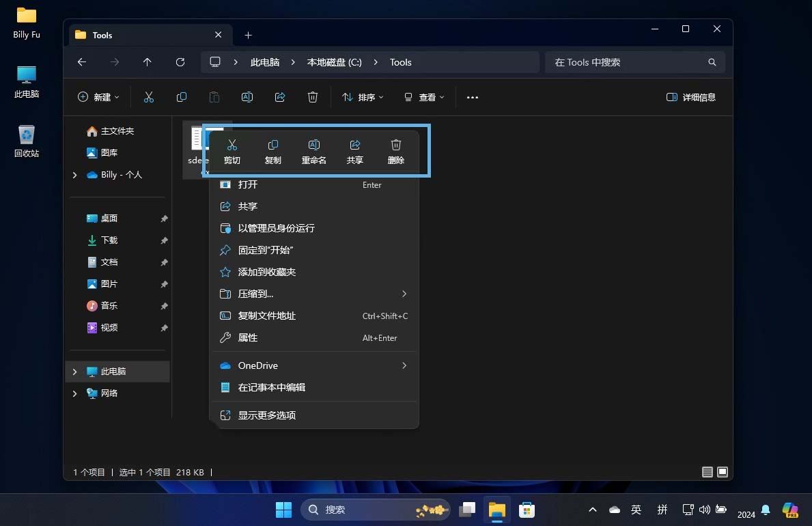Choose 添加到收藏夹 in context menu

click(x=316, y=272)
